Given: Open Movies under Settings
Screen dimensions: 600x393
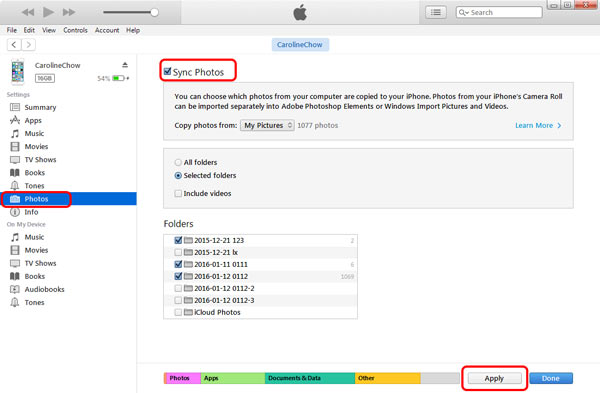Looking at the screenshot, I should pos(36,147).
